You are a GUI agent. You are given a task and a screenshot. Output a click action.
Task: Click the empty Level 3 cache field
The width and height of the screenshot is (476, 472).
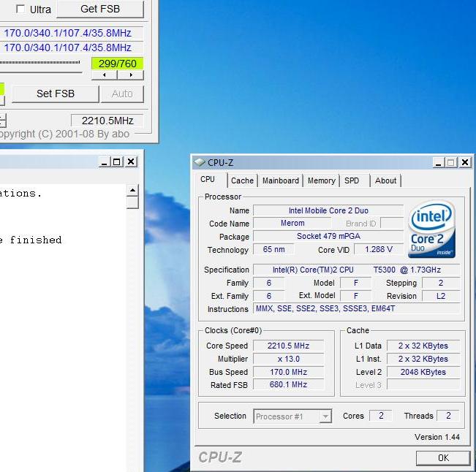tap(423, 384)
